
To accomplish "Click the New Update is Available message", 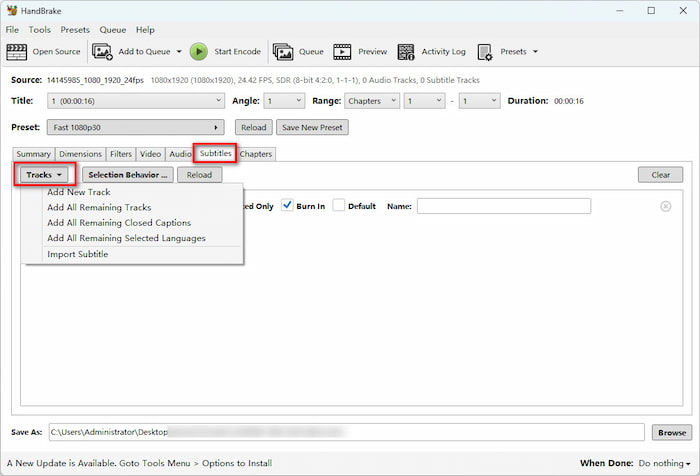I will (x=139, y=463).
